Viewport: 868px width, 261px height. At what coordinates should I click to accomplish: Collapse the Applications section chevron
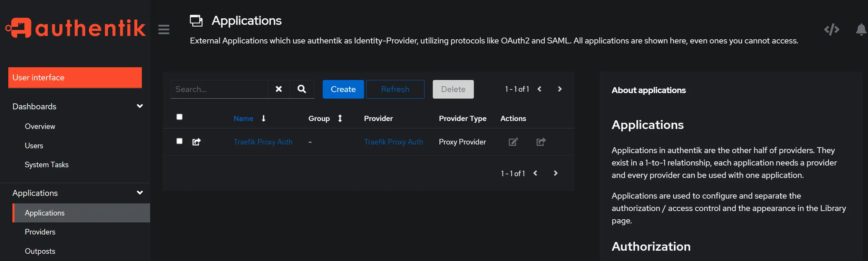(x=140, y=193)
